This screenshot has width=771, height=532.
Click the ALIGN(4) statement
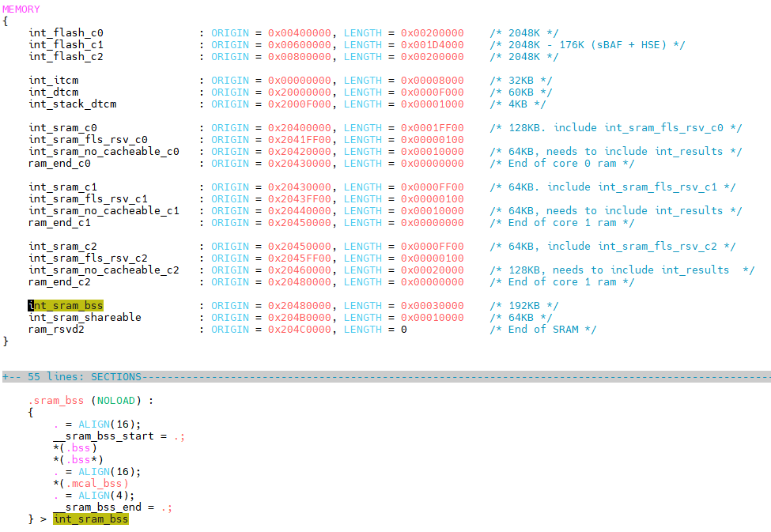click(94, 495)
